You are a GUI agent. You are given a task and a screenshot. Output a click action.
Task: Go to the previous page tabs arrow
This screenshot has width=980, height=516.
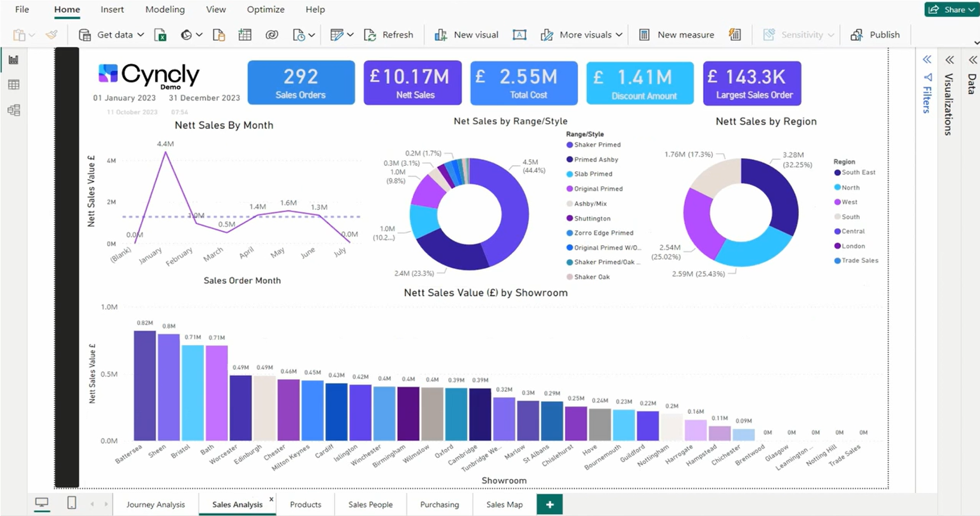tap(92, 504)
